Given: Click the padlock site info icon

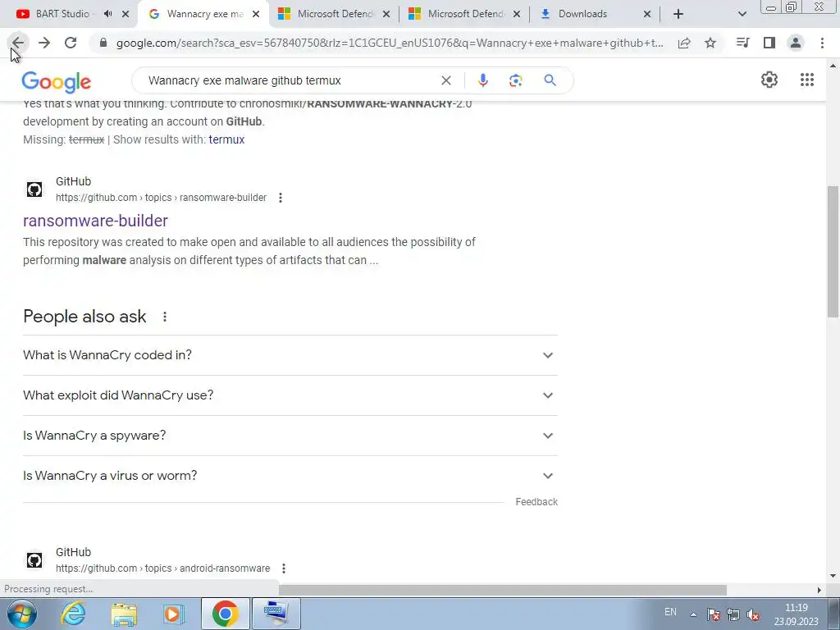Looking at the screenshot, I should click(x=103, y=43).
